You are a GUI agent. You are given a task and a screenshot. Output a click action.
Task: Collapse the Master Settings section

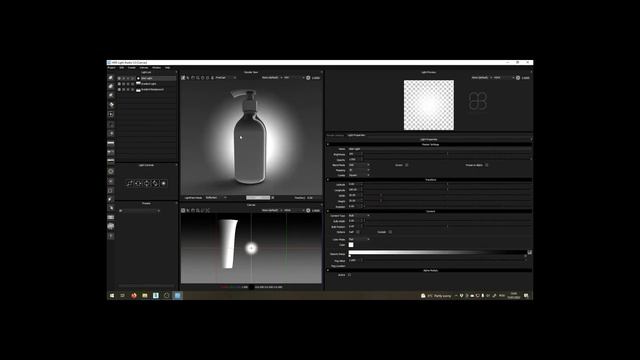[x=328, y=144]
